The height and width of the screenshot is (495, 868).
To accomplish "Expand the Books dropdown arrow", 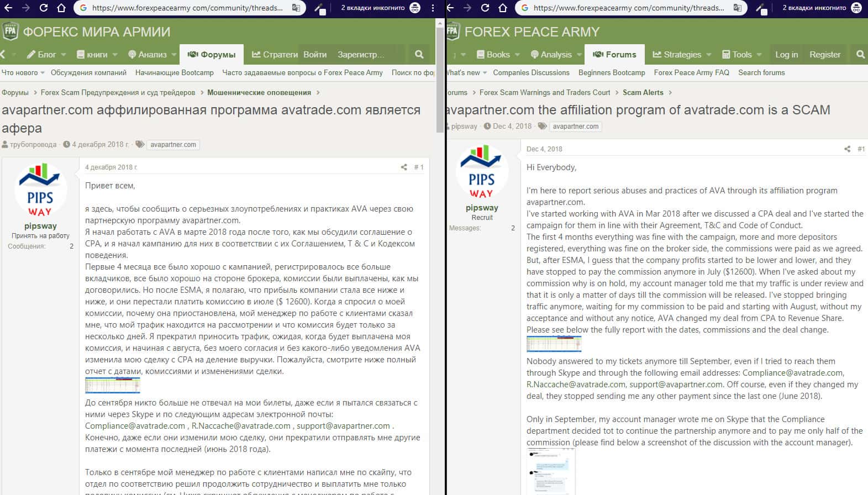I will (x=518, y=55).
